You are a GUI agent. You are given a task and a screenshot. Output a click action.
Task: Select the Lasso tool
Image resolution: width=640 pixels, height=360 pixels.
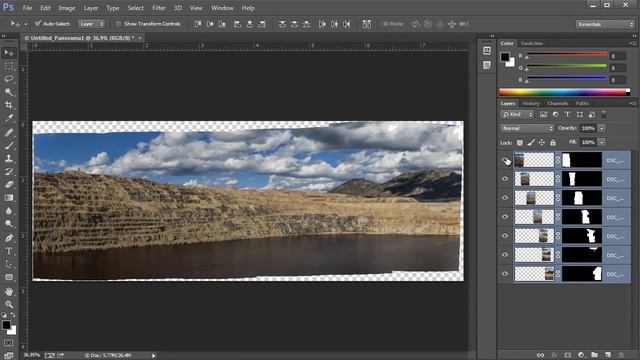point(9,79)
